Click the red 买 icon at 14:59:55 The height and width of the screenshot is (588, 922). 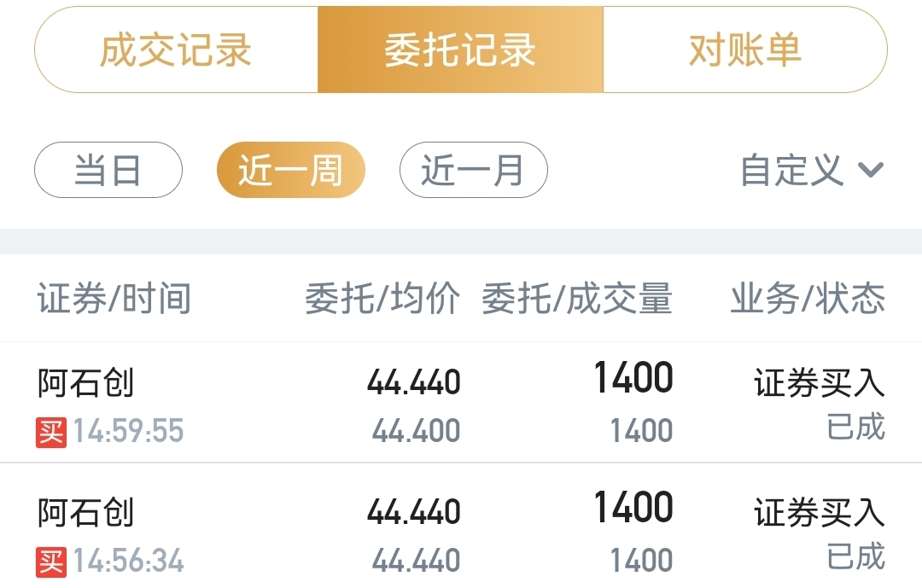point(51,432)
